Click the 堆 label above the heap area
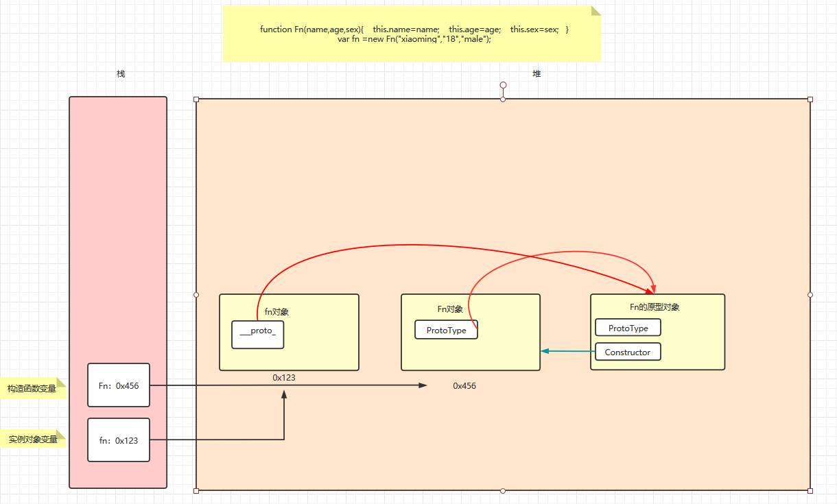 click(537, 73)
